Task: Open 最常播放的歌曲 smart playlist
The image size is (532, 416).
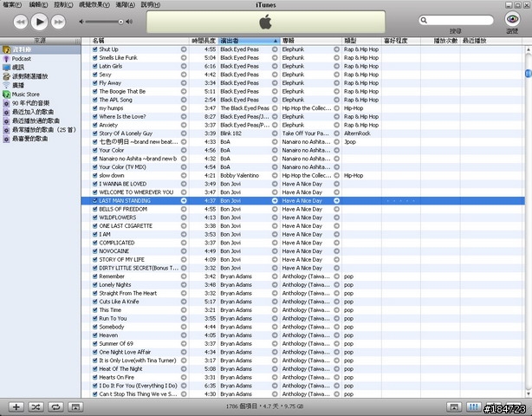Action: tap(44, 130)
